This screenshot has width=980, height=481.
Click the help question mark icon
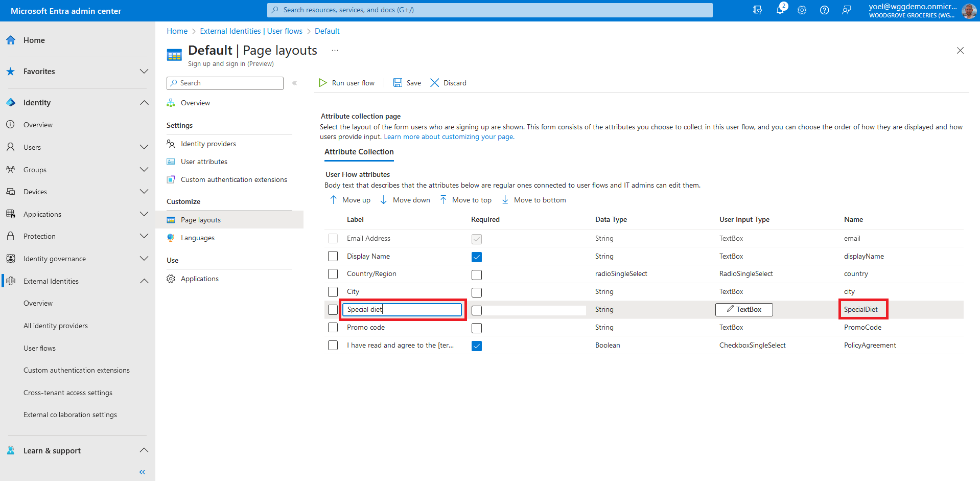pos(824,10)
